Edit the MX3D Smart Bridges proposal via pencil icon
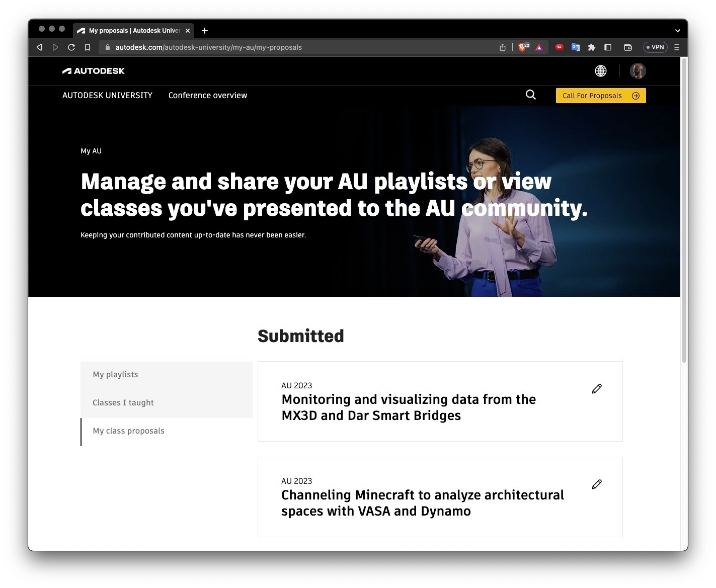 click(x=597, y=389)
